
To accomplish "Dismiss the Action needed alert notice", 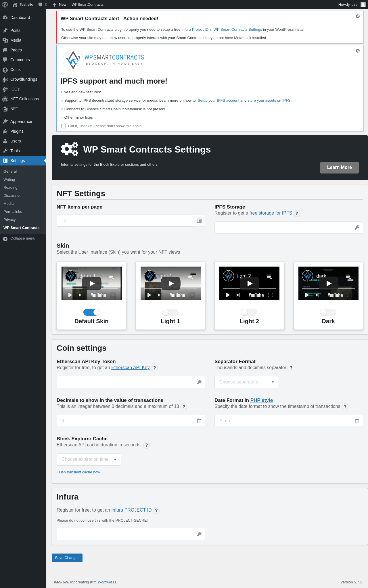I will (x=358, y=16).
